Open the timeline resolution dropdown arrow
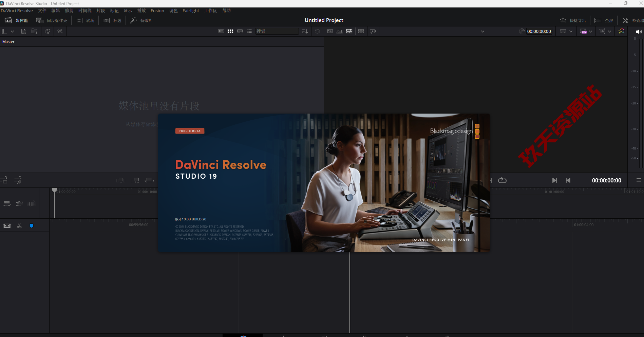This screenshot has width=644, height=337. click(571, 32)
